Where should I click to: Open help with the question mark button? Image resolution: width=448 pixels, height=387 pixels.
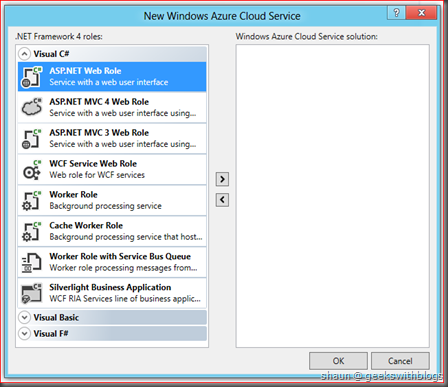point(396,13)
